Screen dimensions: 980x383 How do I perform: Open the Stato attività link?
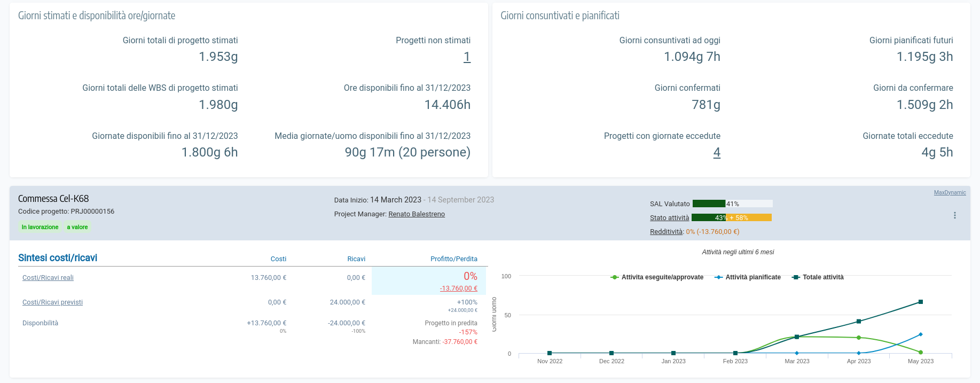pyautogui.click(x=669, y=218)
